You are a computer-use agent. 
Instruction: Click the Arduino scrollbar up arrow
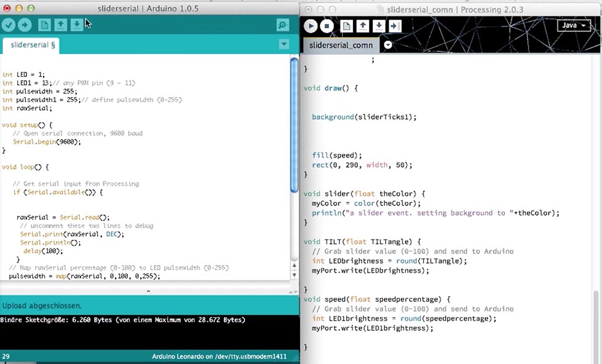[295, 266]
